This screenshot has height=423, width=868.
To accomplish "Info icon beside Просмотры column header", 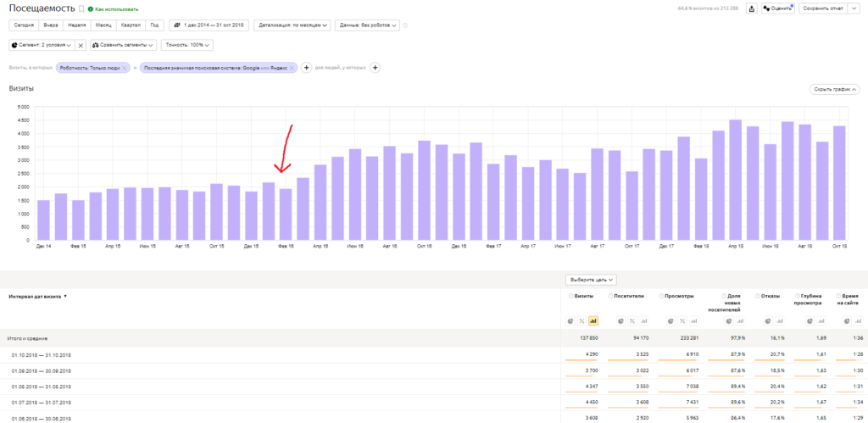I will pos(661,296).
